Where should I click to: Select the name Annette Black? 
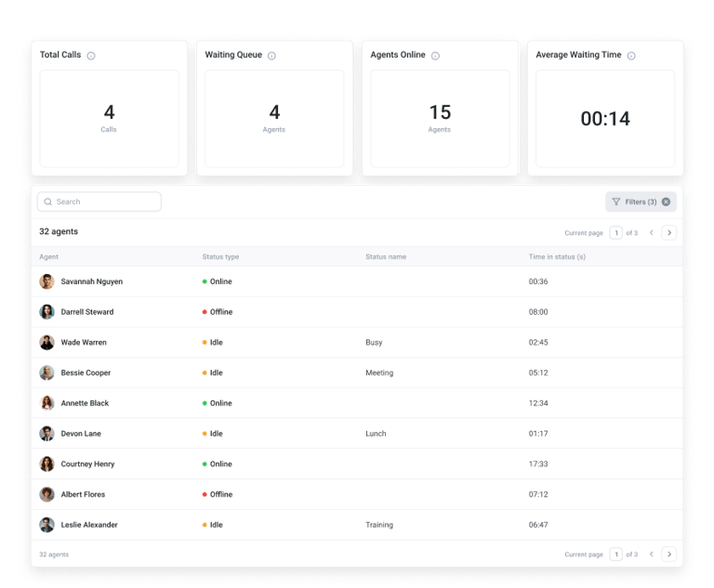coord(85,403)
